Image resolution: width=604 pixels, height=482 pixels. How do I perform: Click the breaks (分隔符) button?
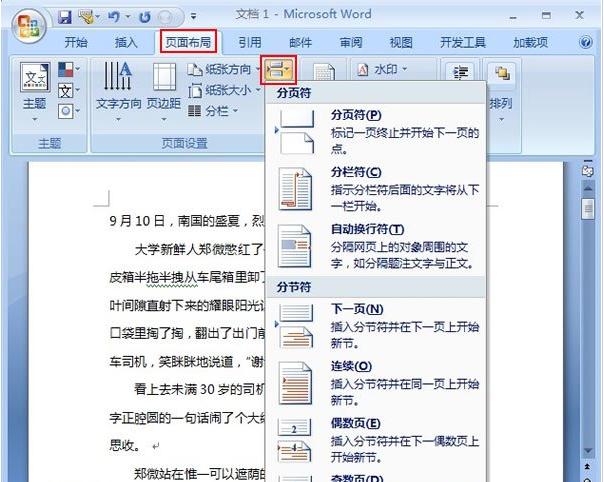pyautogui.click(x=279, y=70)
